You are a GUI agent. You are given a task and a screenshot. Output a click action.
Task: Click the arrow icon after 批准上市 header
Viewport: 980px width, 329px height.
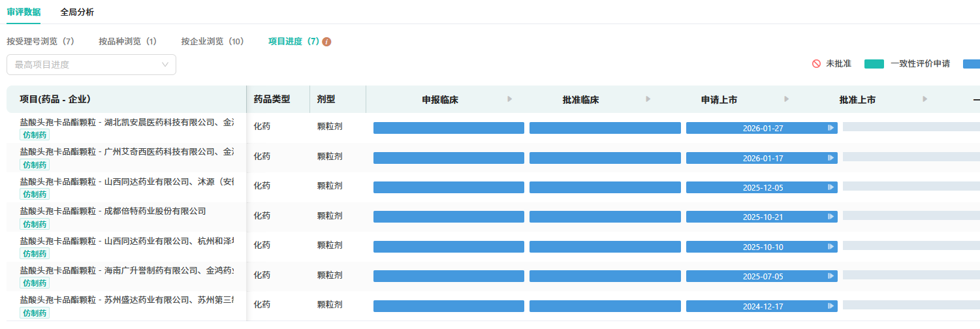coord(925,99)
